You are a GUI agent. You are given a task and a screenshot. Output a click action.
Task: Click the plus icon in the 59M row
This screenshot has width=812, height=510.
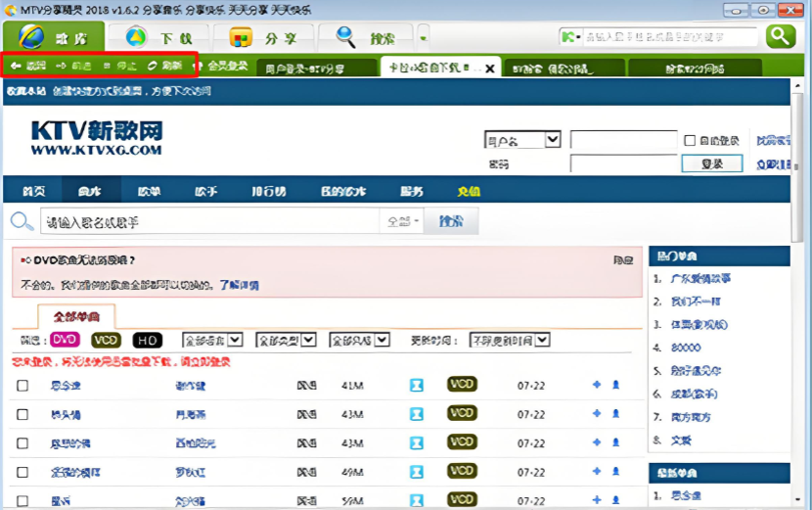click(x=597, y=500)
